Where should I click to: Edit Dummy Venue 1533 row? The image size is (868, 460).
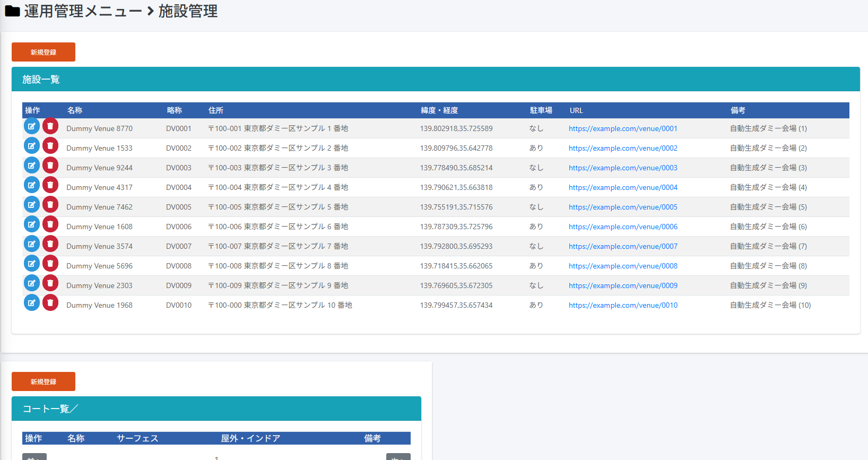click(32, 146)
